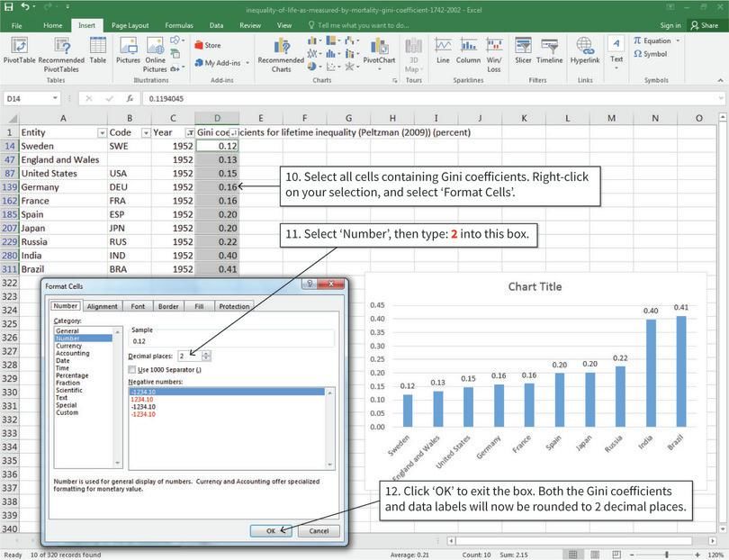The image size is (729, 560).
Task: Insert an Equation
Action: [652, 41]
